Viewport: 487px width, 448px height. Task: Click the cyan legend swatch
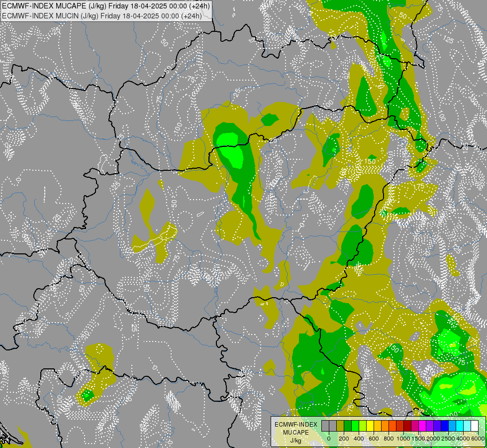[460, 426]
